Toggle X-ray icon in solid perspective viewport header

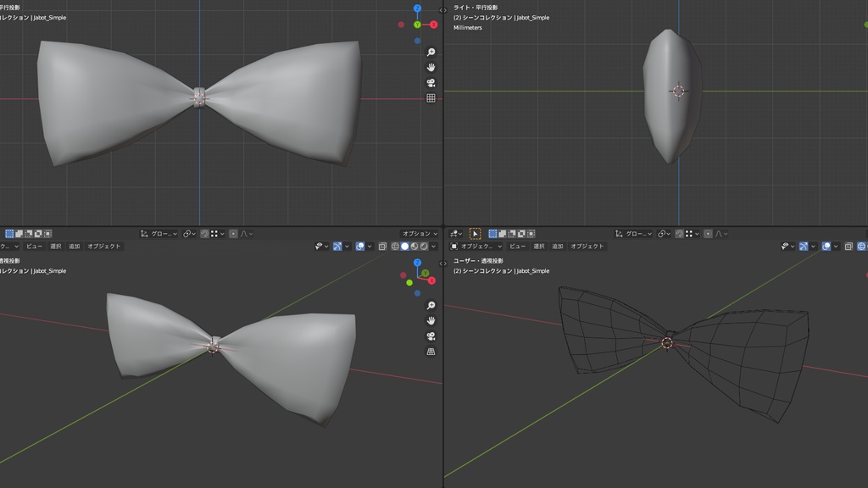pyautogui.click(x=382, y=247)
